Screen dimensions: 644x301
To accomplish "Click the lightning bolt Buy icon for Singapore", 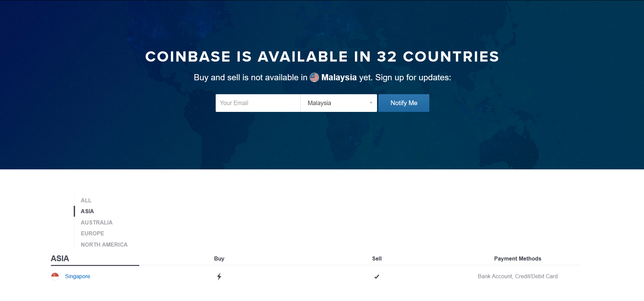I will tap(219, 277).
